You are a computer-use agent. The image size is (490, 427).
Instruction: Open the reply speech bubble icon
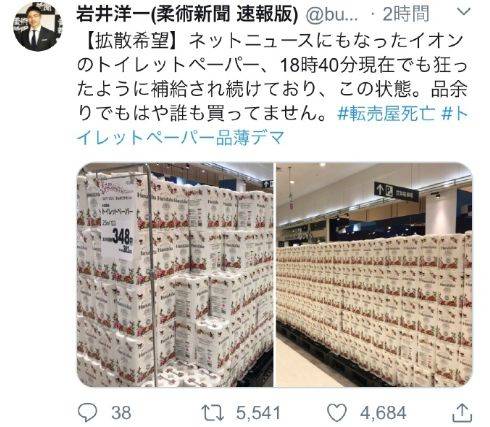pyautogui.click(x=88, y=412)
